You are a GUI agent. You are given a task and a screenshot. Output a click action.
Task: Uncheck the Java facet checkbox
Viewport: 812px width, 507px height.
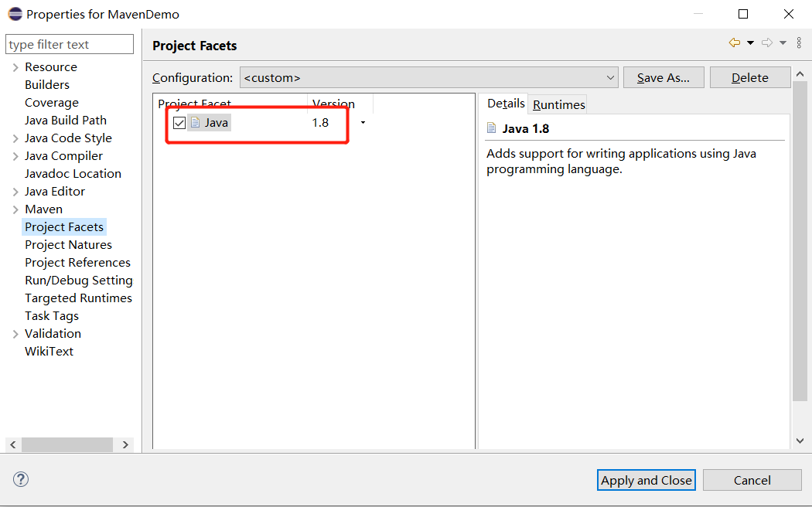tap(179, 123)
